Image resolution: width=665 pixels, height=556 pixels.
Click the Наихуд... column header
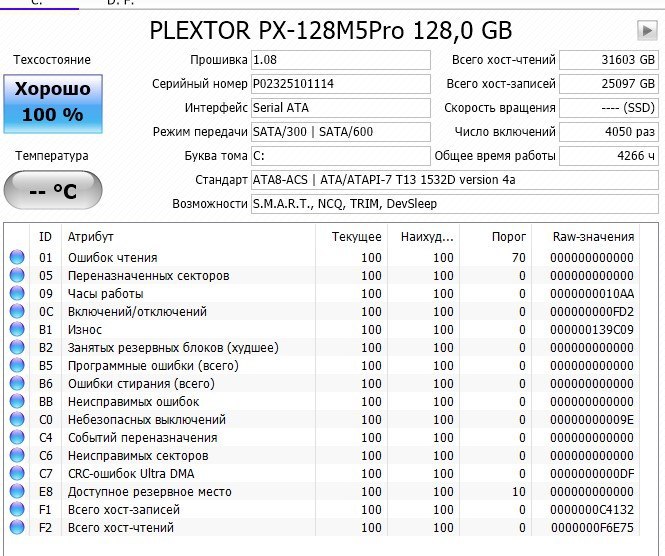pos(424,237)
